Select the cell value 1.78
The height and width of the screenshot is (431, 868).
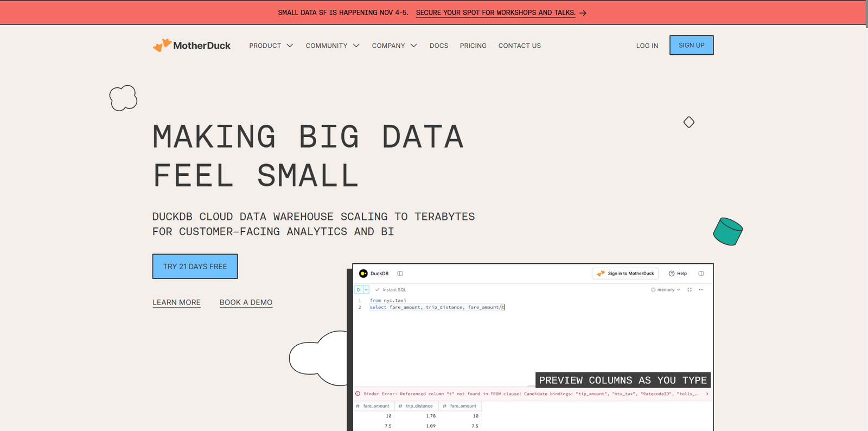click(x=431, y=416)
